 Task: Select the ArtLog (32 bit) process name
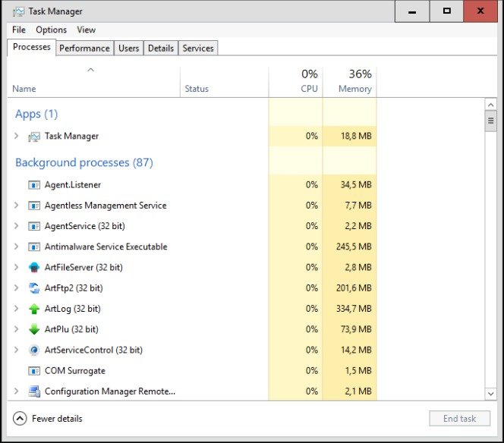pyautogui.click(x=73, y=309)
